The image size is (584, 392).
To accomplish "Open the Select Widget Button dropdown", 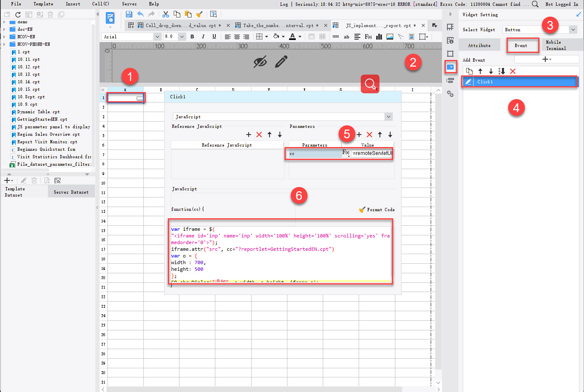I will click(574, 30).
